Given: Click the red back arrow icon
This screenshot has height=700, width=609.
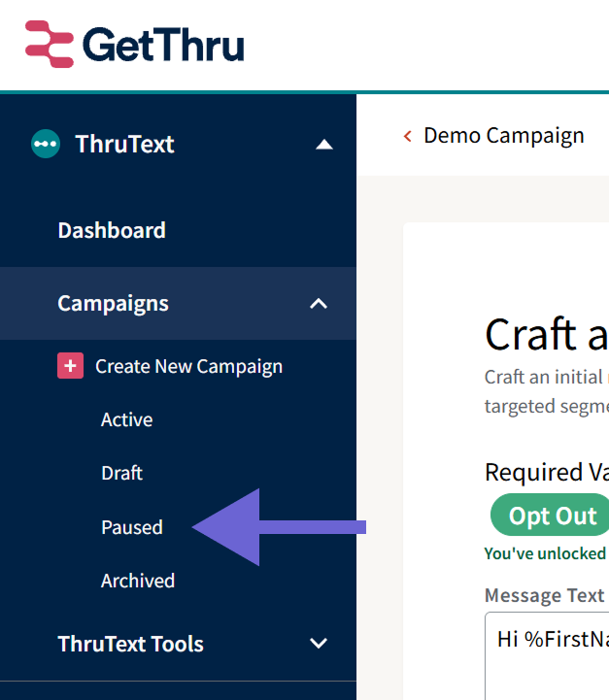Looking at the screenshot, I should [407, 136].
